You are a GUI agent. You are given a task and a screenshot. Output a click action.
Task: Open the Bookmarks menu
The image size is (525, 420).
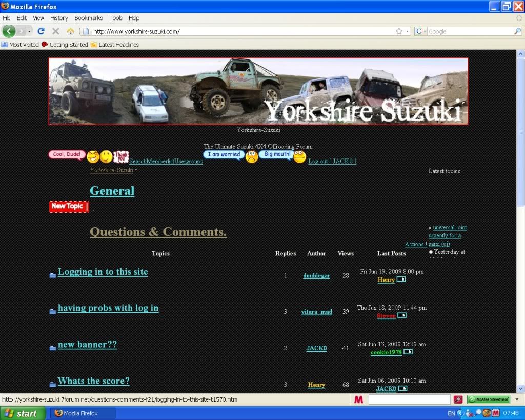click(x=88, y=18)
